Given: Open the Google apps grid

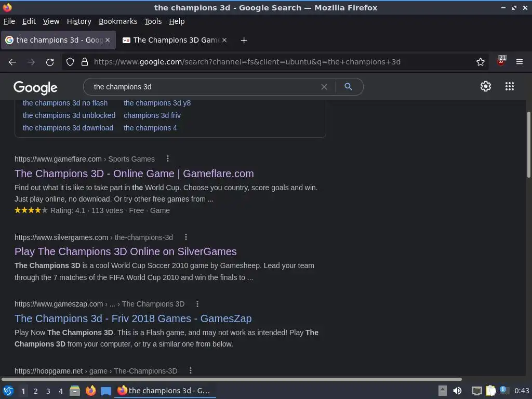Looking at the screenshot, I should tap(510, 86).
